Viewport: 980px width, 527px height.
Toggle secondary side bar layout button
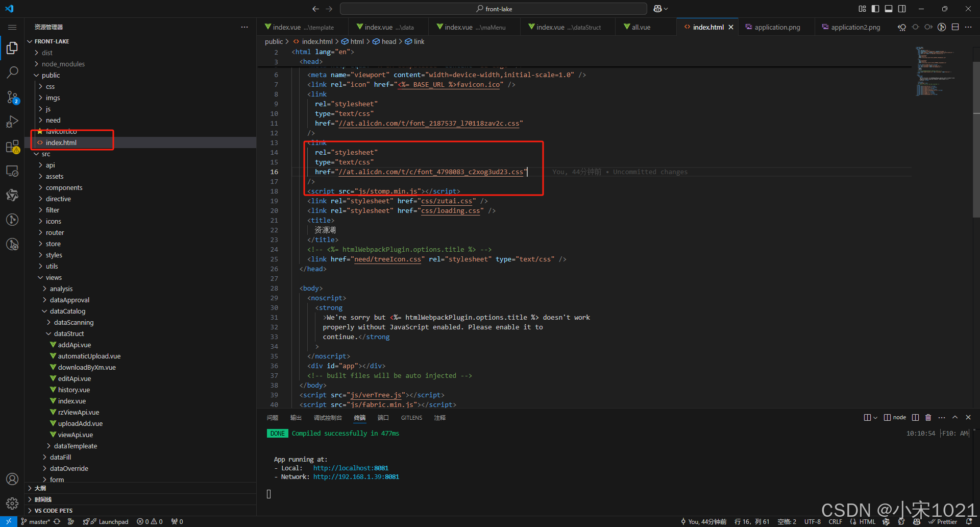(x=902, y=9)
